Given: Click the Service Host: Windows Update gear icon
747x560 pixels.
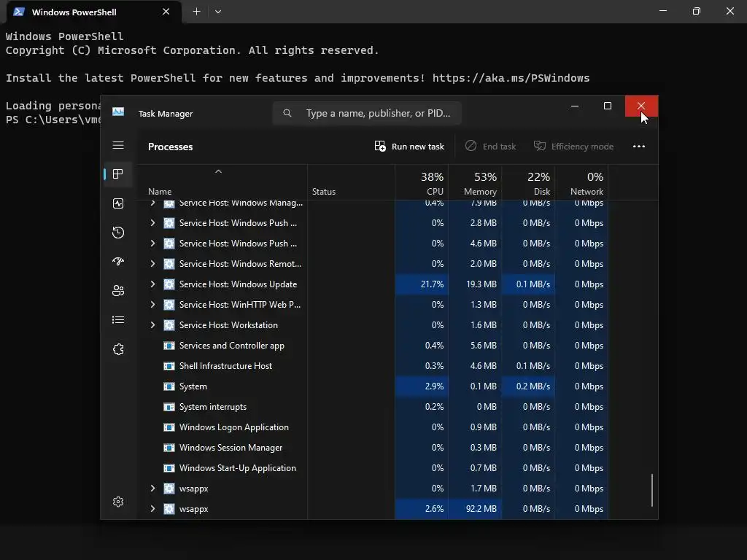Looking at the screenshot, I should point(169,284).
